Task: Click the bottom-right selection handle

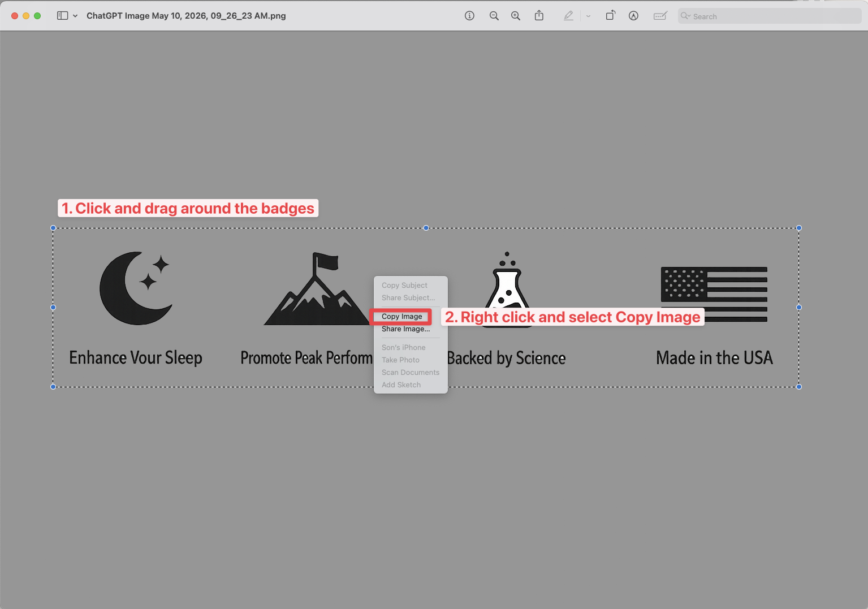Action: (799, 387)
